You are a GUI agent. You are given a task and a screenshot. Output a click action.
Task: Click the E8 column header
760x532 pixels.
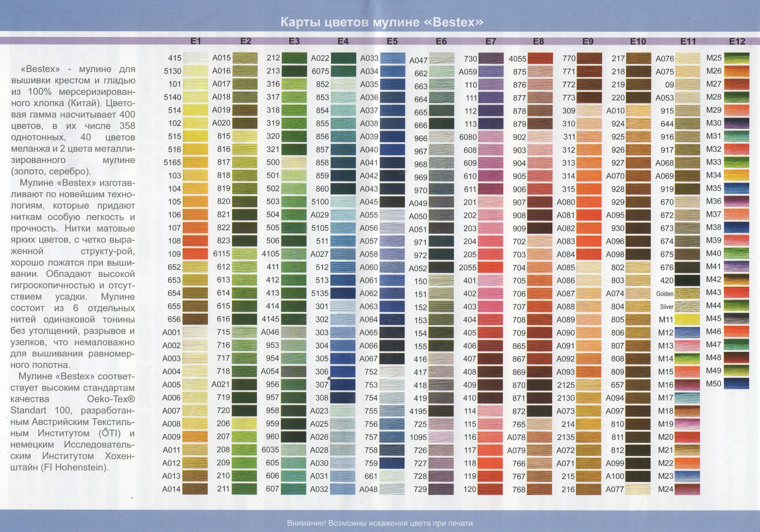click(x=539, y=41)
